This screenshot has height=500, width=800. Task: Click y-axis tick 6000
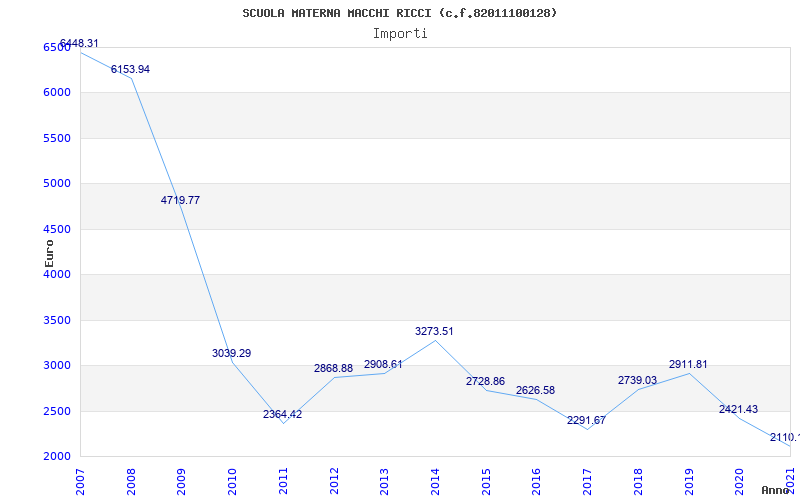click(57, 93)
